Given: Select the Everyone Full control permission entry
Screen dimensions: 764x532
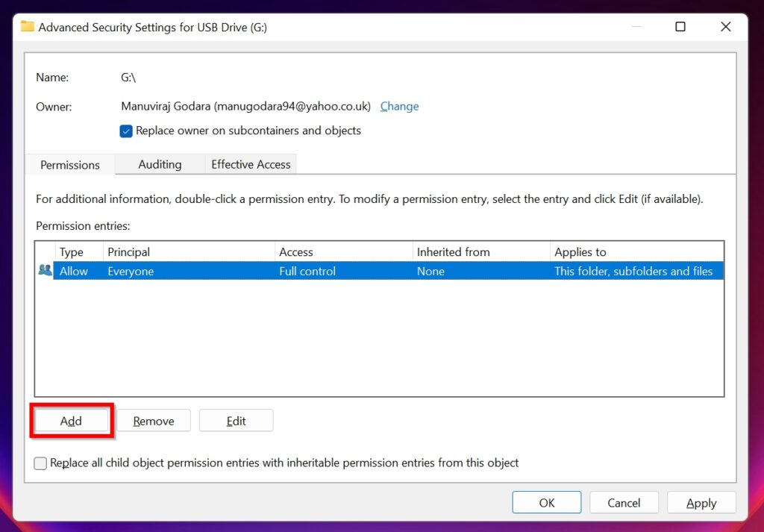Looking at the screenshot, I should pos(298,270).
